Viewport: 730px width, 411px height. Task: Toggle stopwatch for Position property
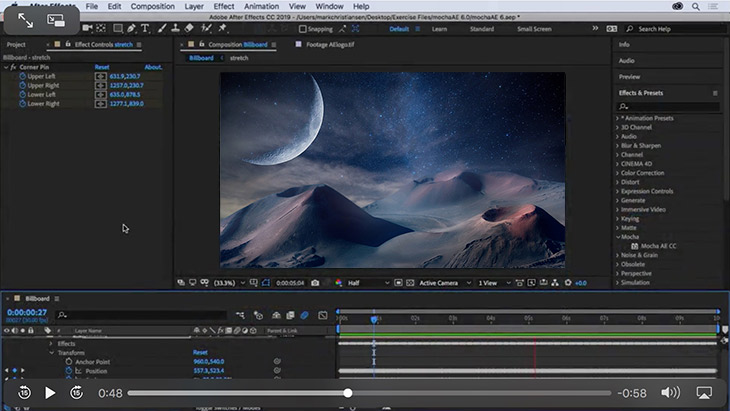(x=69, y=371)
